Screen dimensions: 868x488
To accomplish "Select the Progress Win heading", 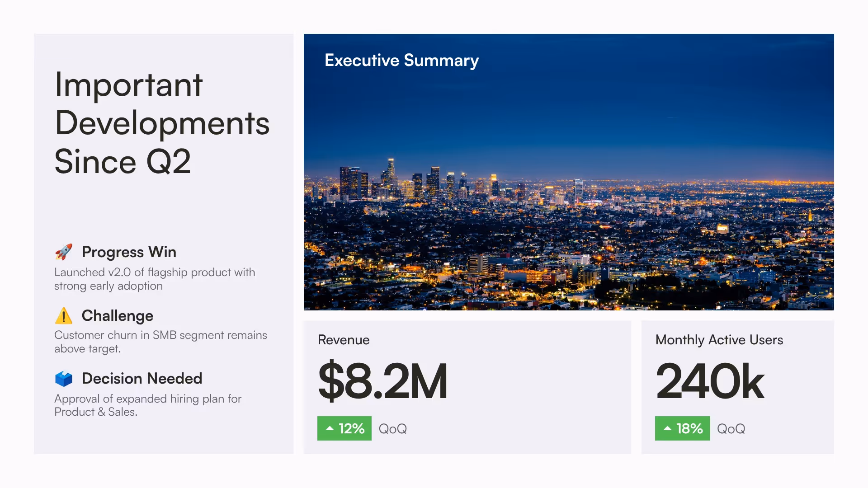I will (129, 252).
